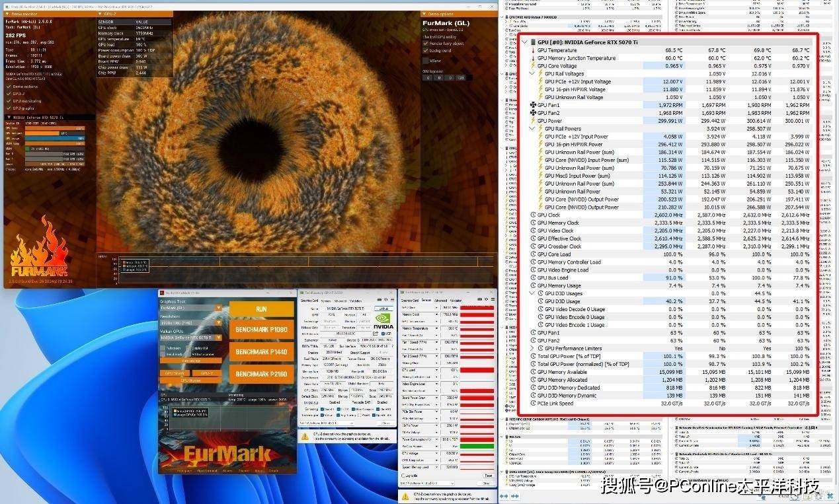Start BENCHMARK P1080 in FurMark launcher
The image size is (839, 504).
[x=261, y=329]
